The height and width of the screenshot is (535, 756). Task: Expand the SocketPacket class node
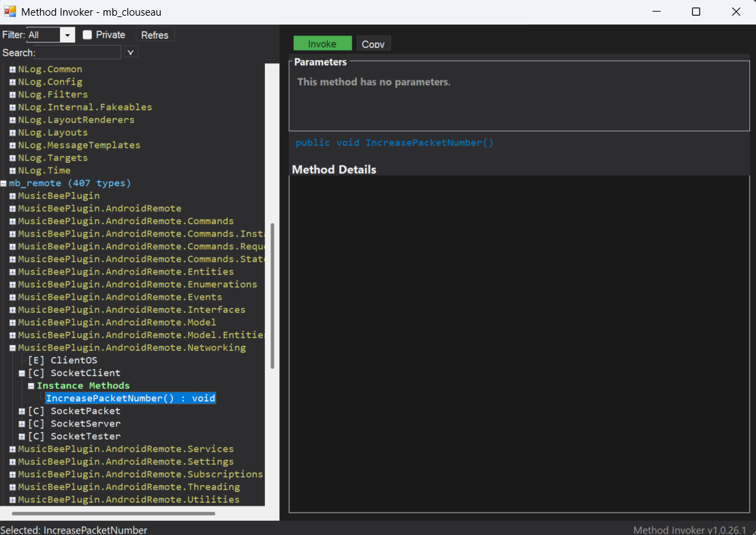[22, 412]
